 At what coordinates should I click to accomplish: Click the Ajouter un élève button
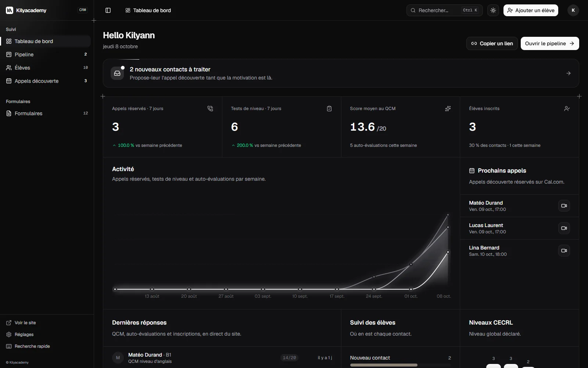[x=531, y=10]
